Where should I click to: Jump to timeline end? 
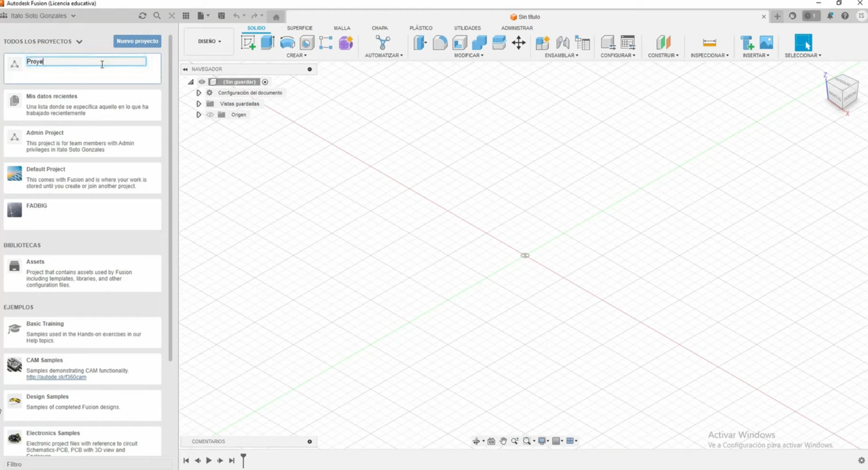[x=232, y=461]
